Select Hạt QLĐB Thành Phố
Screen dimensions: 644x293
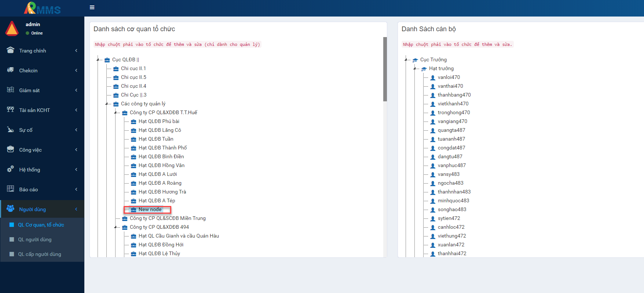(x=162, y=148)
